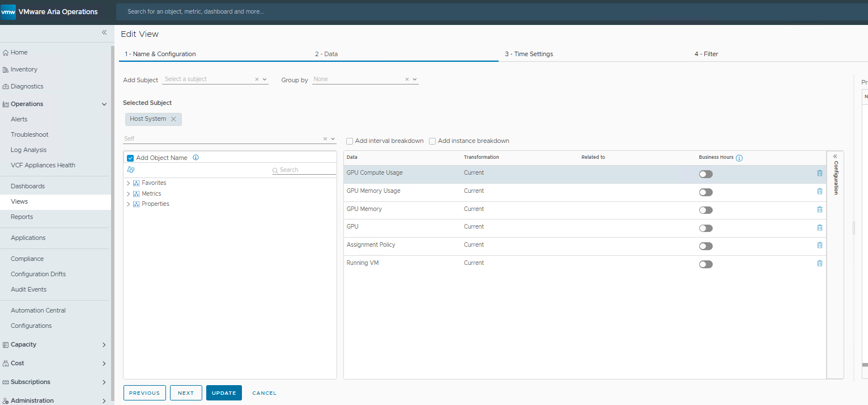The width and height of the screenshot is (868, 405).
Task: Switch to the Time Settings step tab
Action: coord(529,54)
